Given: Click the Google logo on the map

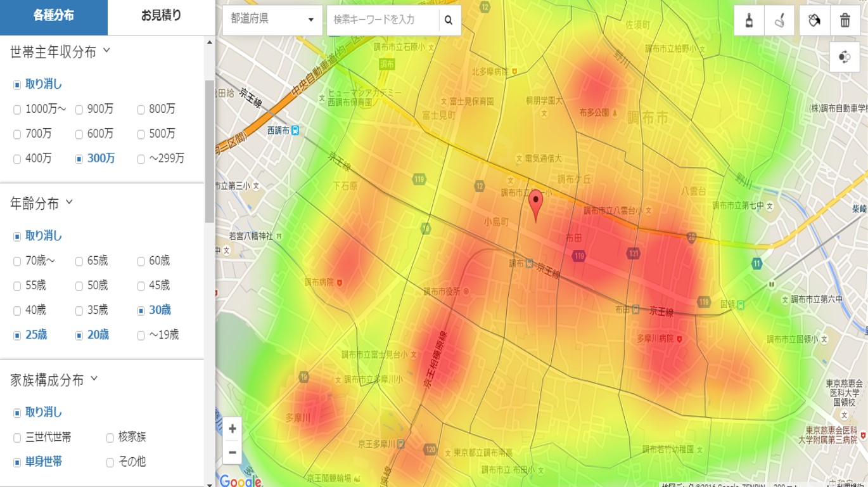Looking at the screenshot, I should [240, 481].
